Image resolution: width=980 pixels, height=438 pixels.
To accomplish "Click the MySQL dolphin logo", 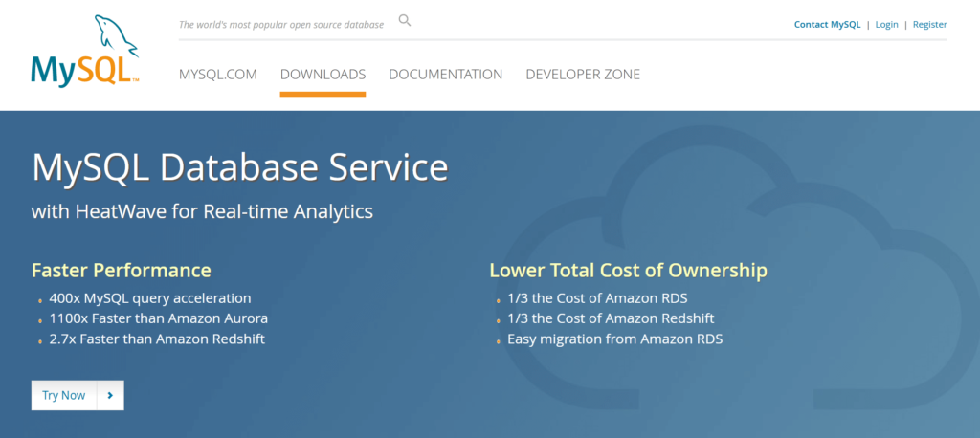I will (85, 51).
